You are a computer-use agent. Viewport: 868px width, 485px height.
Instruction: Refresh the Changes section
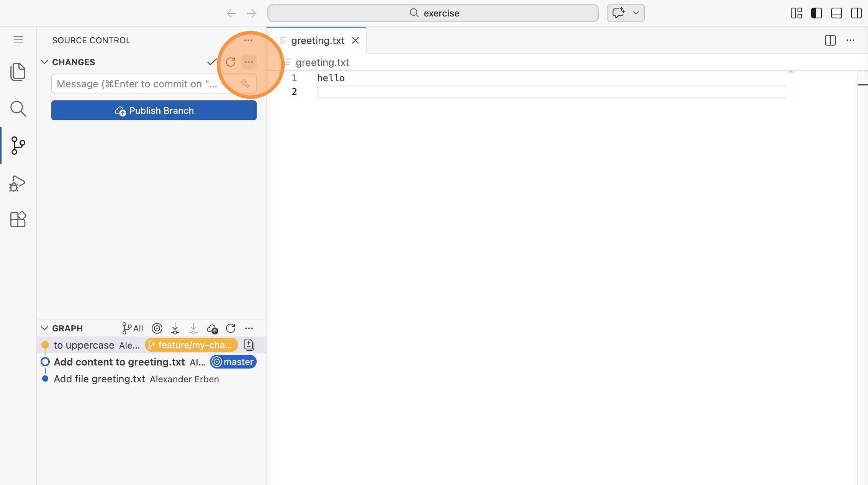(x=231, y=62)
